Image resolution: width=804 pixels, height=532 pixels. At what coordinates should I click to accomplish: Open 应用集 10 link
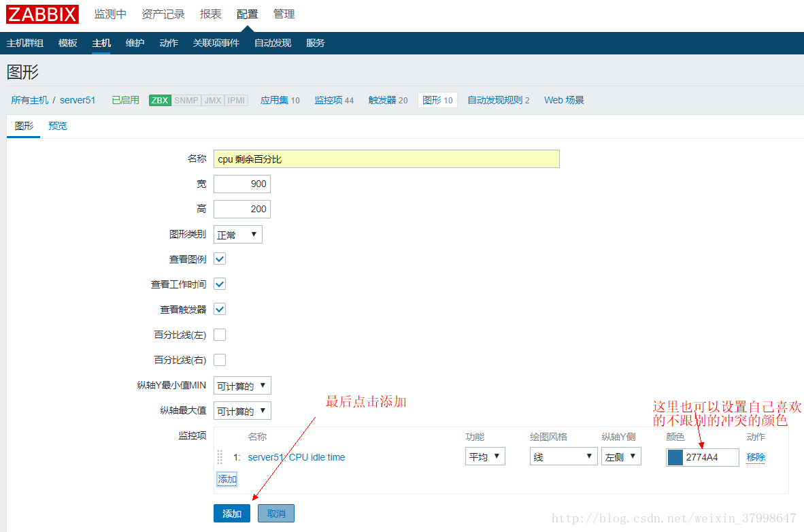tap(280, 100)
